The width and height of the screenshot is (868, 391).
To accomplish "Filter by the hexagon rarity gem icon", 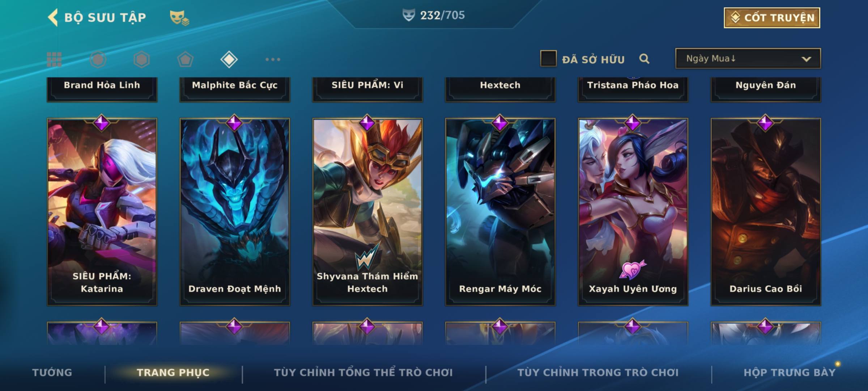I will pyautogui.click(x=141, y=59).
